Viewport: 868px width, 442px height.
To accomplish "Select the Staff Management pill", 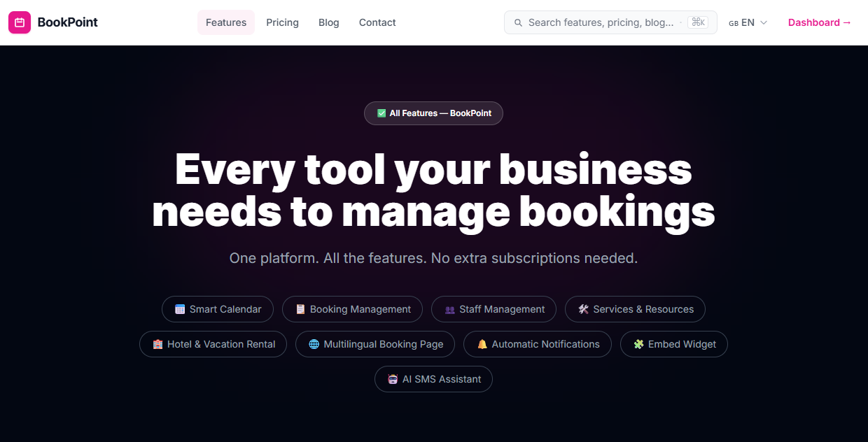I will point(493,309).
